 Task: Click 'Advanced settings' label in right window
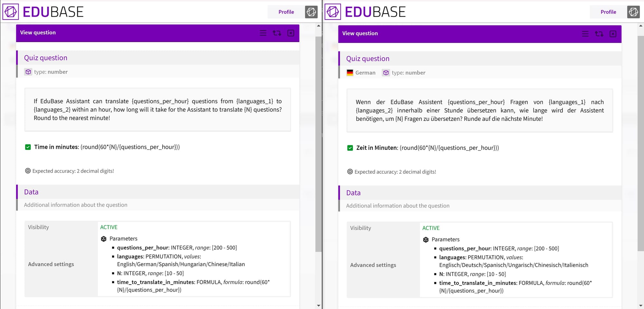click(373, 265)
